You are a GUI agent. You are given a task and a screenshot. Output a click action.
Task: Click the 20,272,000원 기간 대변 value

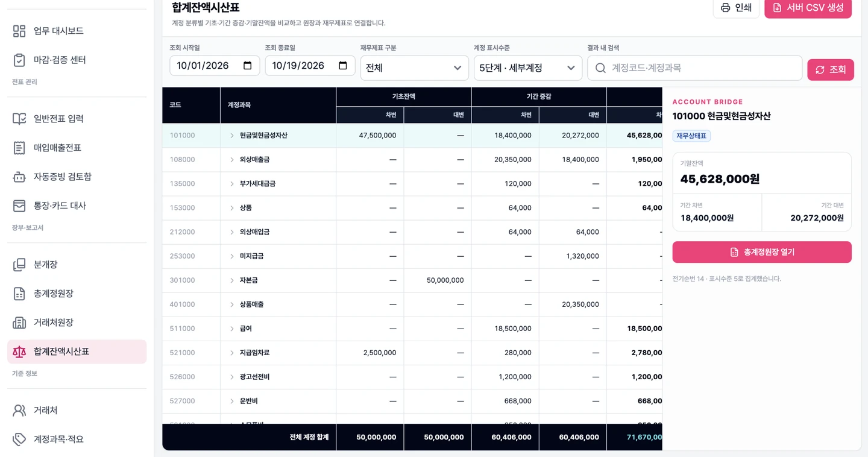pyautogui.click(x=817, y=218)
